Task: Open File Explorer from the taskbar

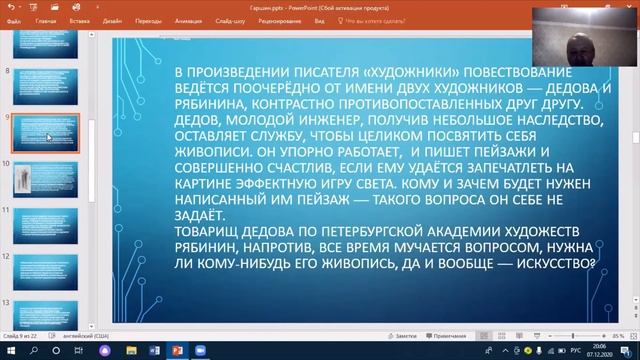Action: [131, 351]
